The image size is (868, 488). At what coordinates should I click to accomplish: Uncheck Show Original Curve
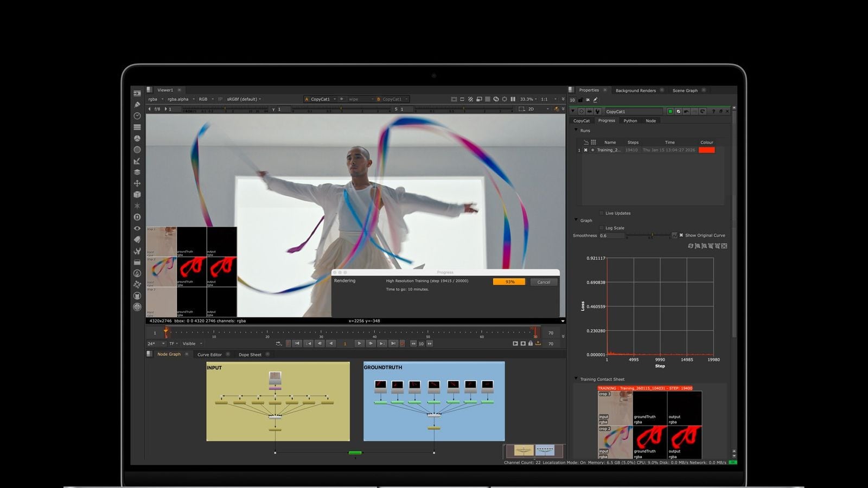[681, 235]
